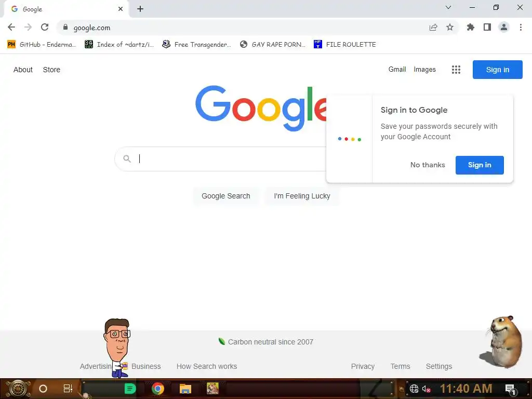Viewport: 532px width, 399px height.
Task: Open the Google apps grid
Action: (x=456, y=70)
